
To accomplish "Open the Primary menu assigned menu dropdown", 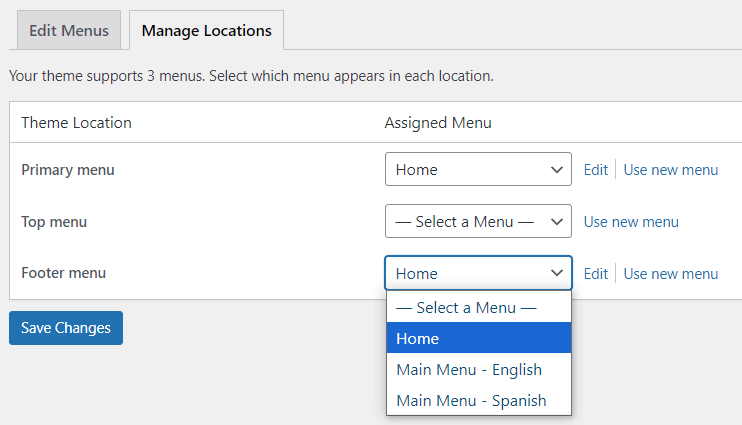I will click(478, 169).
